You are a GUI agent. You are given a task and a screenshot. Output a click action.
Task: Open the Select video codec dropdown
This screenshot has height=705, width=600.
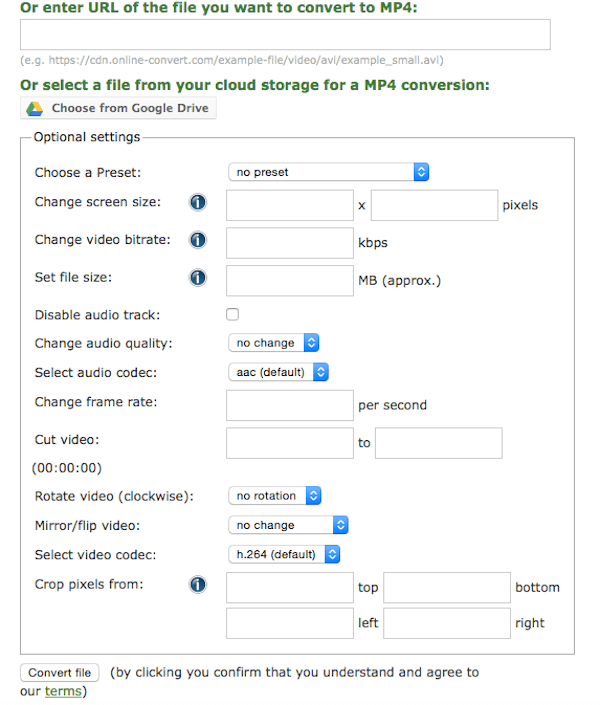(284, 554)
